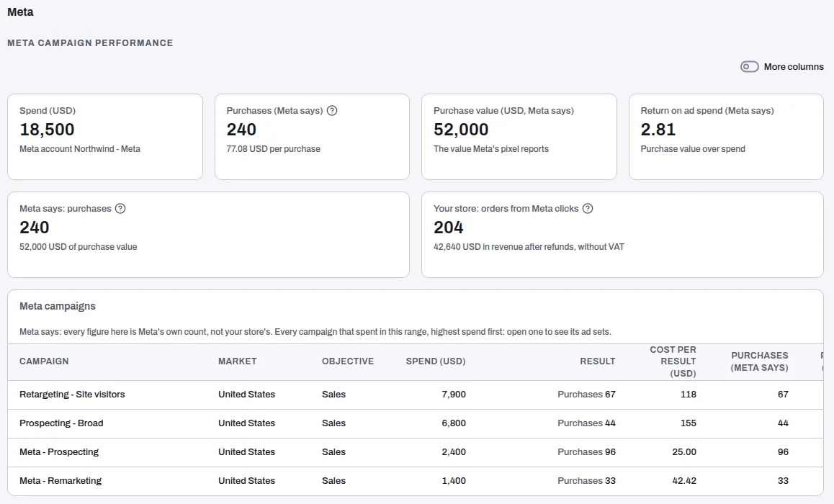
Task: Click result 'Purchases 44' cell
Action: coord(586,423)
